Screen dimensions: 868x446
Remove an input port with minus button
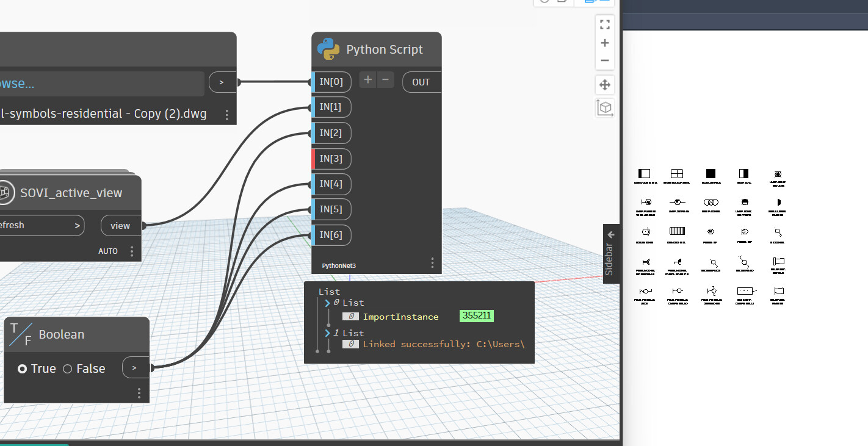pos(385,80)
